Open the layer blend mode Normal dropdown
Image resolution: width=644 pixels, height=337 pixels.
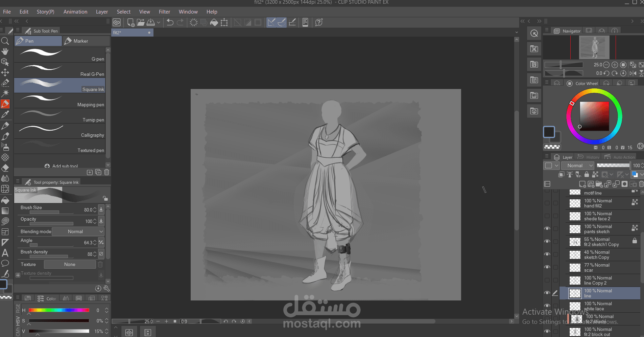click(578, 165)
